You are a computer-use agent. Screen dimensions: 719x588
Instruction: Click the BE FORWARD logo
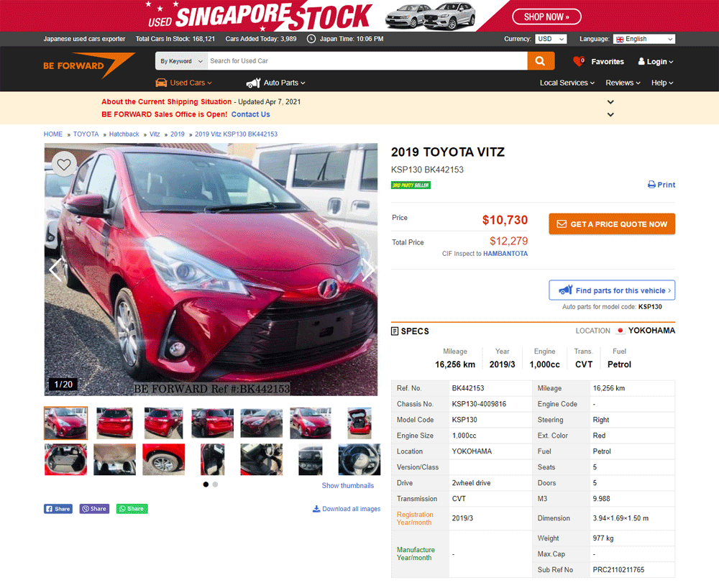[89, 65]
